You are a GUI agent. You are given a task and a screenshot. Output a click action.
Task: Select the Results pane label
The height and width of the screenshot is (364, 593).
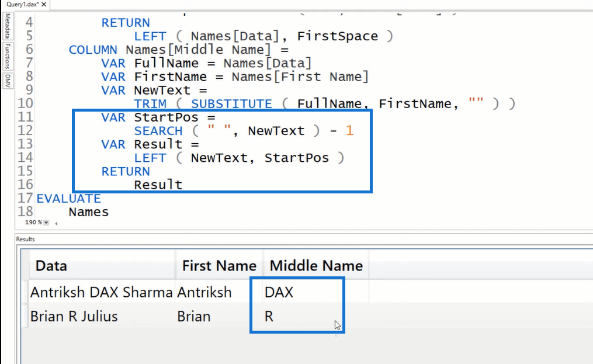pyautogui.click(x=25, y=239)
